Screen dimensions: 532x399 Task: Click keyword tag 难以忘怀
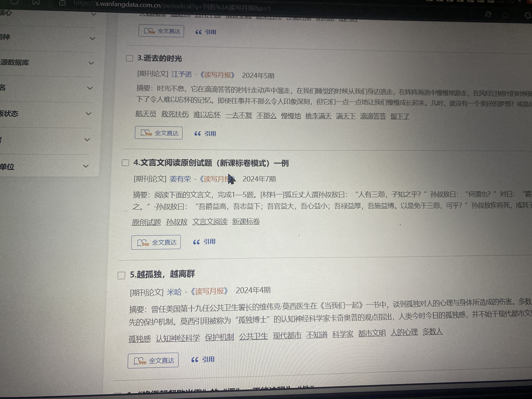[x=207, y=115]
